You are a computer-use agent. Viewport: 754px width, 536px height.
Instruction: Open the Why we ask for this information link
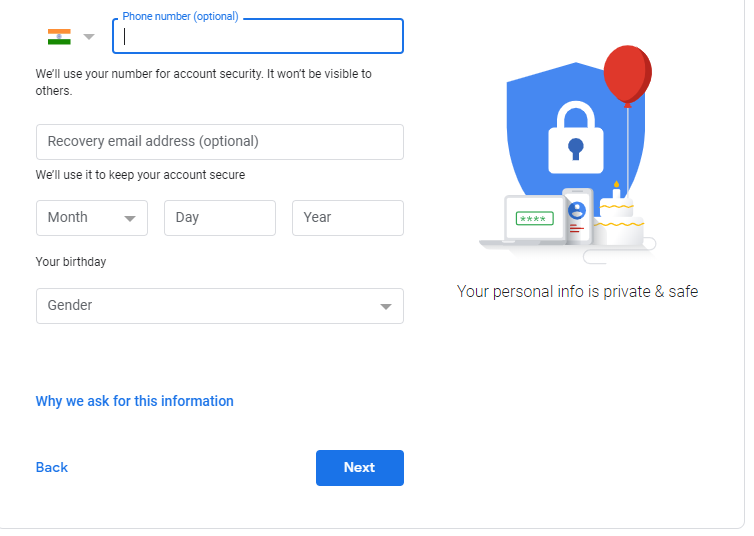click(x=135, y=401)
